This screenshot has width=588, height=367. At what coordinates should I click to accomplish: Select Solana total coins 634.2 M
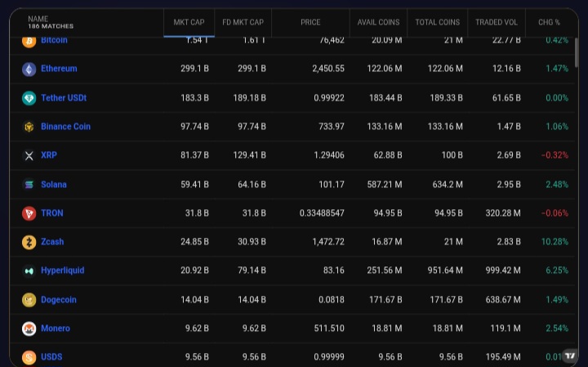click(448, 184)
